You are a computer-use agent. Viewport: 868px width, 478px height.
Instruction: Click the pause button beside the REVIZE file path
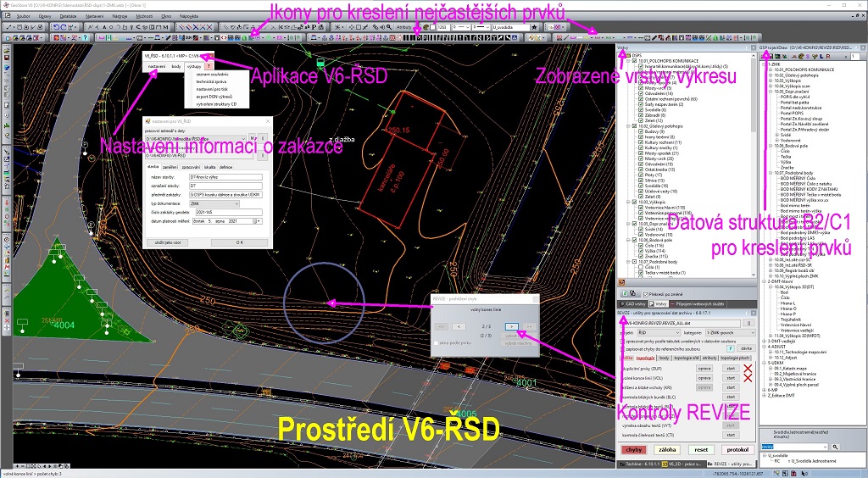click(x=748, y=323)
